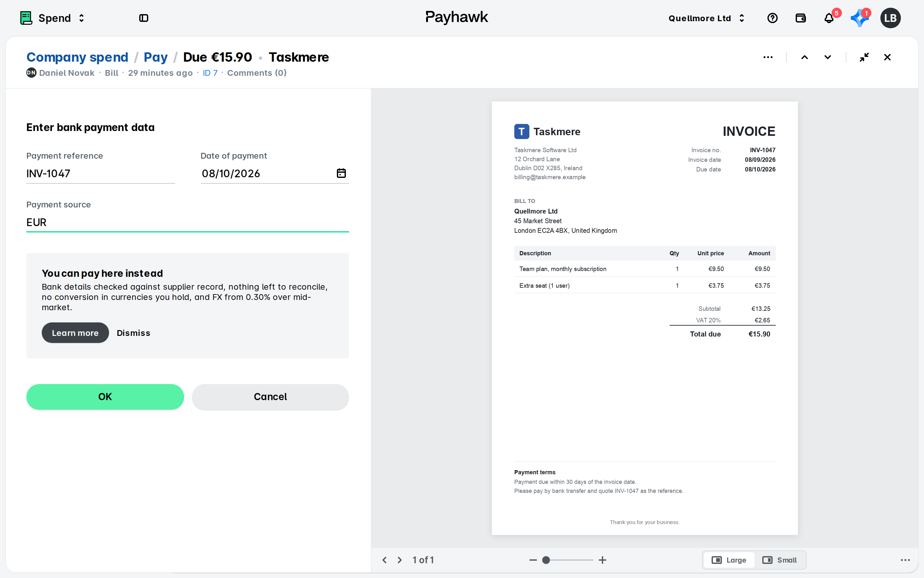Click the Spend receipt logo icon
This screenshot has height=578, width=924.
click(26, 18)
